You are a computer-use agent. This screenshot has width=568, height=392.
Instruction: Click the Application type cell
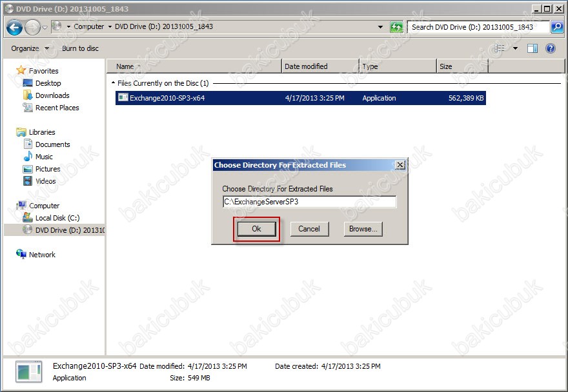[379, 98]
